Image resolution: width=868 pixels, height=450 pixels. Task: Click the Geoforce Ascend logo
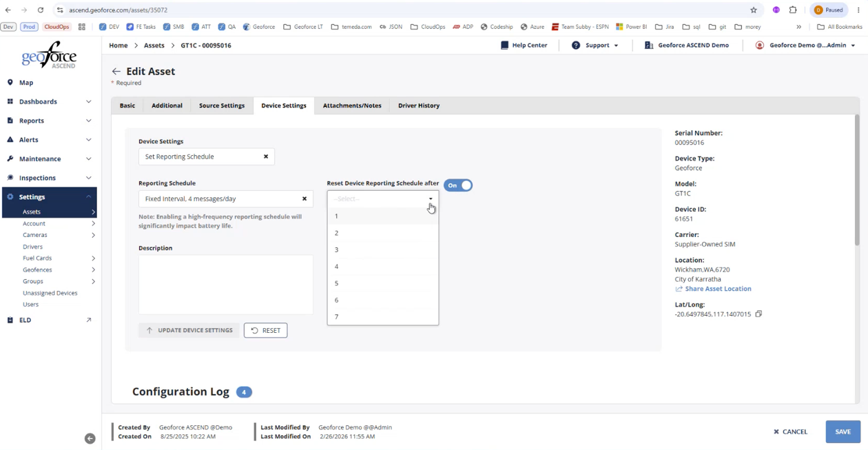click(49, 55)
